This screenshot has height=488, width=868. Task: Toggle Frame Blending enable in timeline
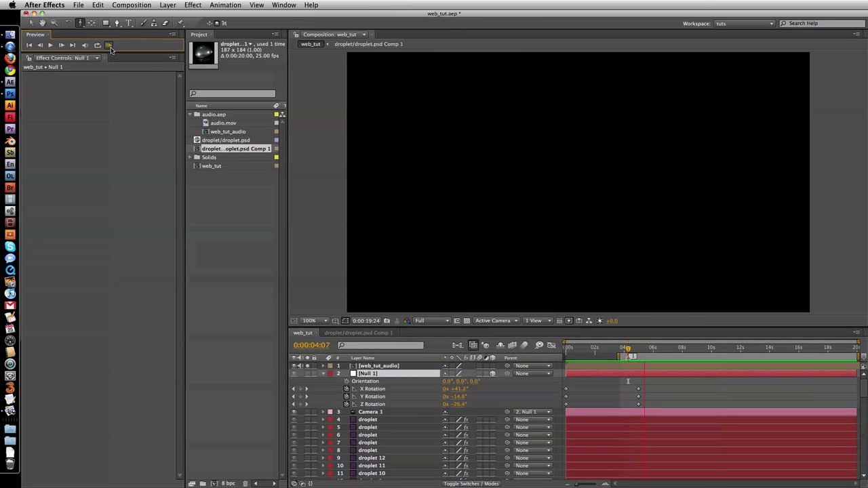point(512,346)
